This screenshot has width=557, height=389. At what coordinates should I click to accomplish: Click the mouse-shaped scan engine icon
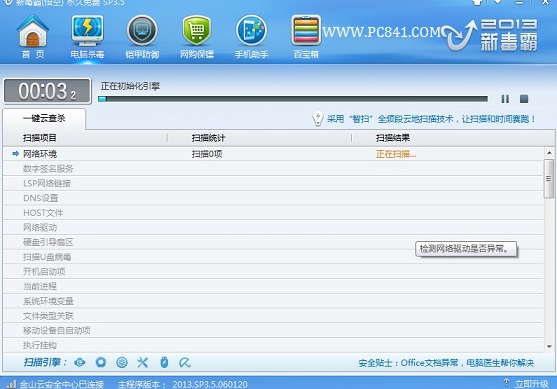[164, 362]
